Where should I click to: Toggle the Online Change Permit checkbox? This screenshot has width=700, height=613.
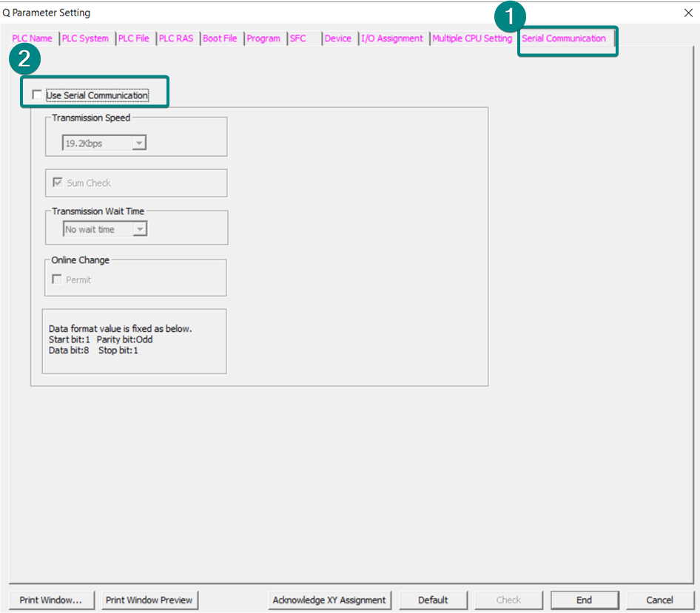tap(58, 280)
